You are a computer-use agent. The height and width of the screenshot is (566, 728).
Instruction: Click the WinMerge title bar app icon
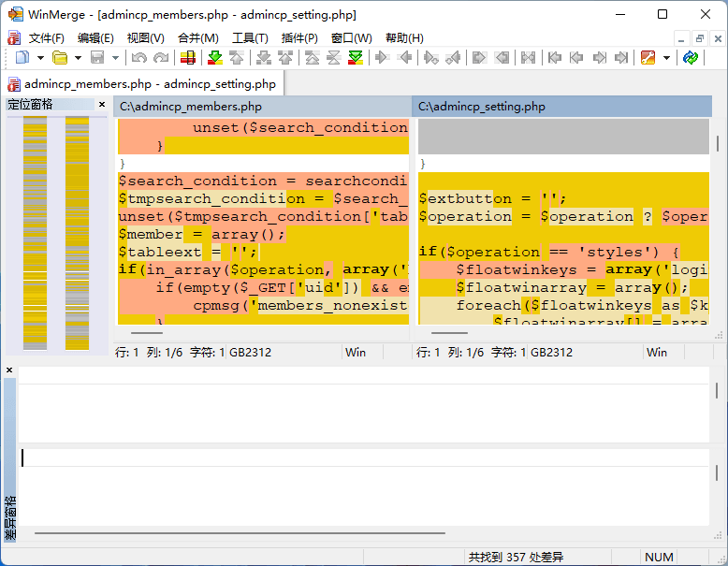pos(15,14)
